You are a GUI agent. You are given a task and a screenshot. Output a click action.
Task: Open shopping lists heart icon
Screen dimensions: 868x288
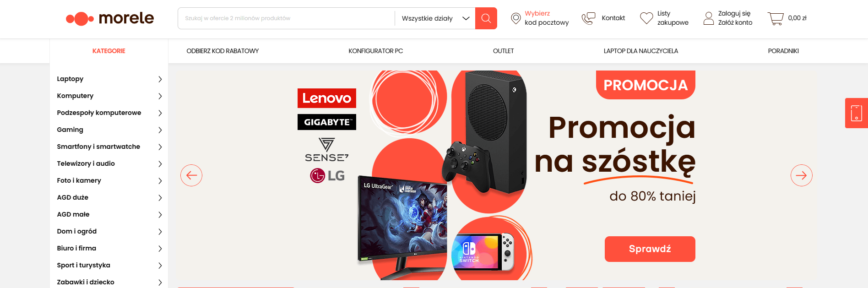point(646,18)
